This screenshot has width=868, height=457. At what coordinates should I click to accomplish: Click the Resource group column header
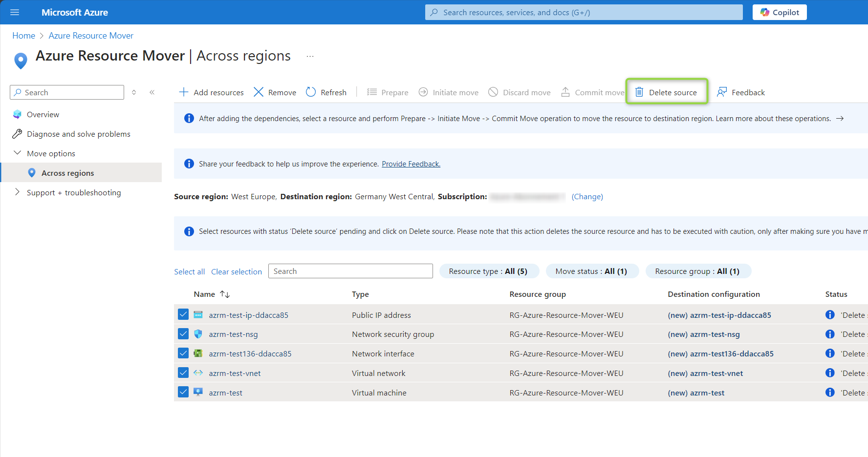click(538, 294)
